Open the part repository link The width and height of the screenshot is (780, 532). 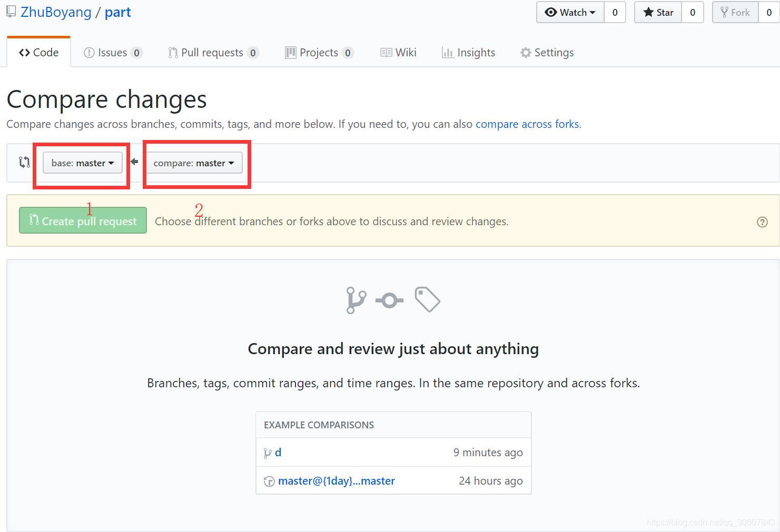tap(117, 12)
